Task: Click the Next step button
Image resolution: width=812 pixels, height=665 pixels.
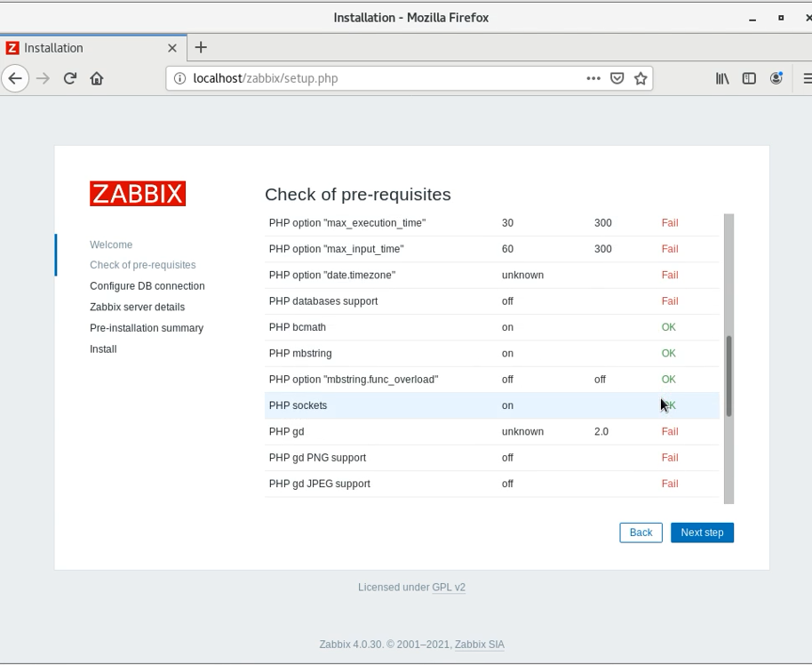Action: pos(702,533)
